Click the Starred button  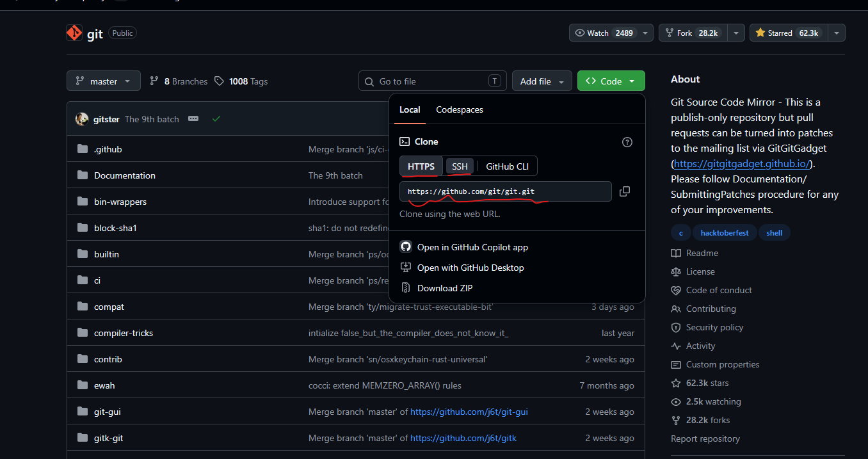[789, 33]
